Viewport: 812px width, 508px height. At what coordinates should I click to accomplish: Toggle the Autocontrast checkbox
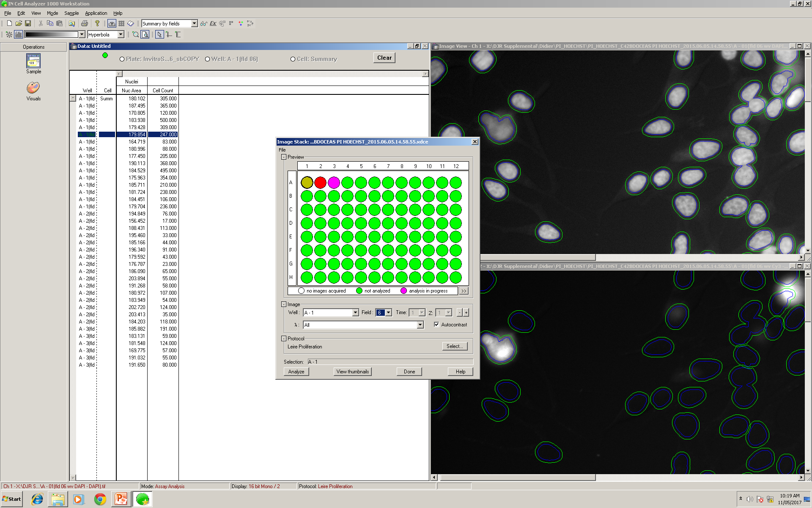436,325
